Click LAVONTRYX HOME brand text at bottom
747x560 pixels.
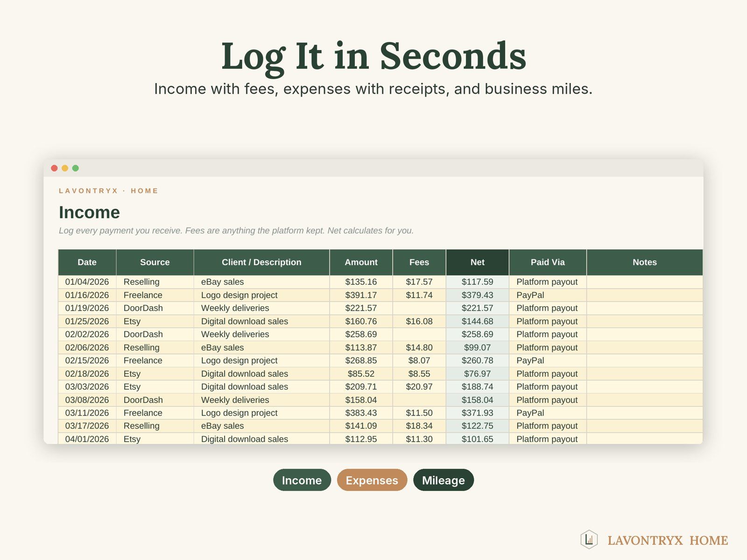click(668, 540)
